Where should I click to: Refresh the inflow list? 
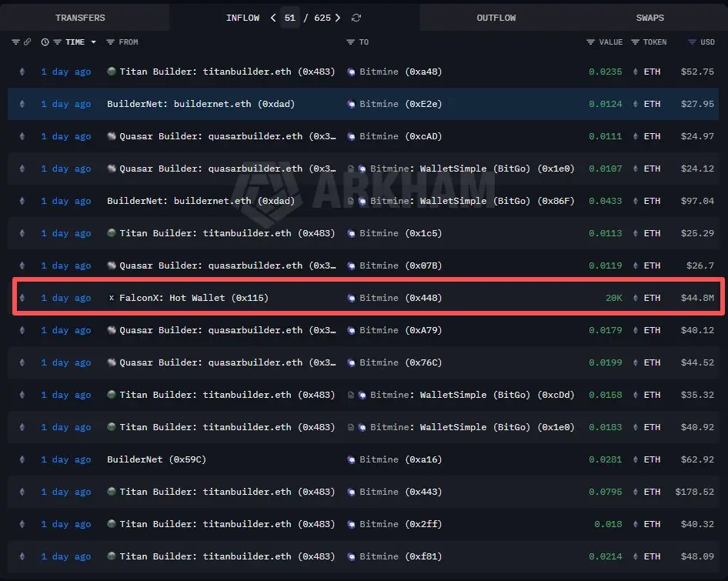coord(356,18)
